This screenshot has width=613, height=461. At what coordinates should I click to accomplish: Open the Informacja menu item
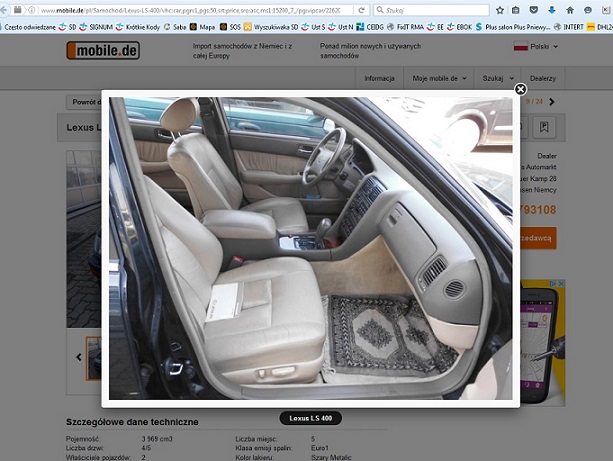379,78
